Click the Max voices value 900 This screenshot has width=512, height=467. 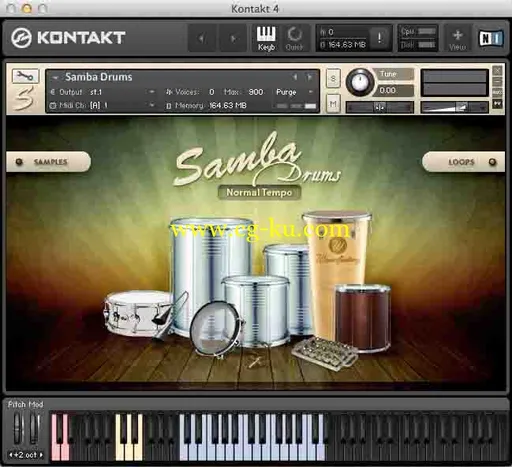point(256,92)
